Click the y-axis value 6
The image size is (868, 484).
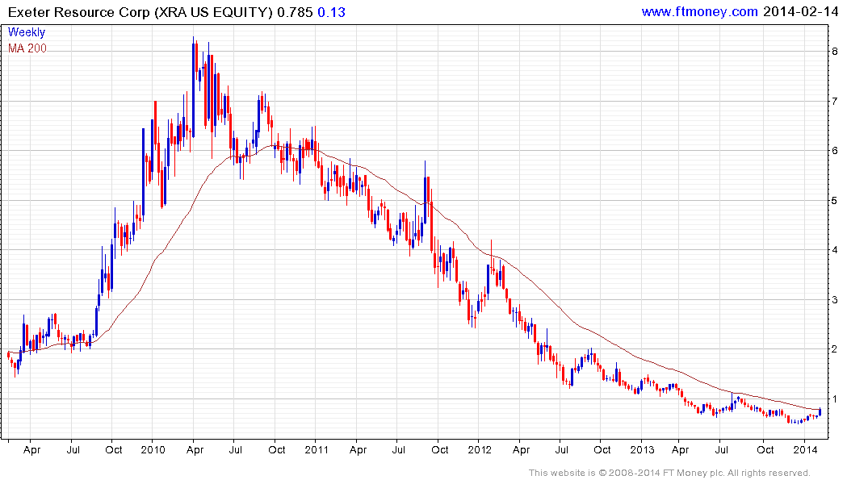pyautogui.click(x=834, y=151)
